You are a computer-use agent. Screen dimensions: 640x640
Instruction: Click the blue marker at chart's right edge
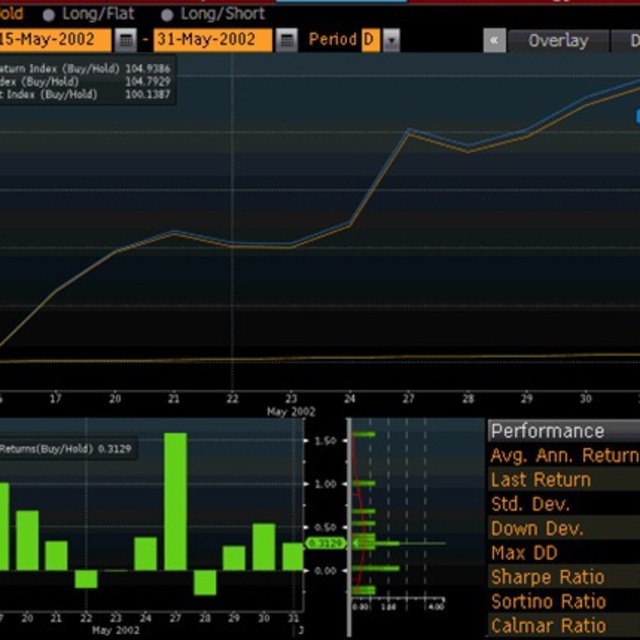click(637, 117)
